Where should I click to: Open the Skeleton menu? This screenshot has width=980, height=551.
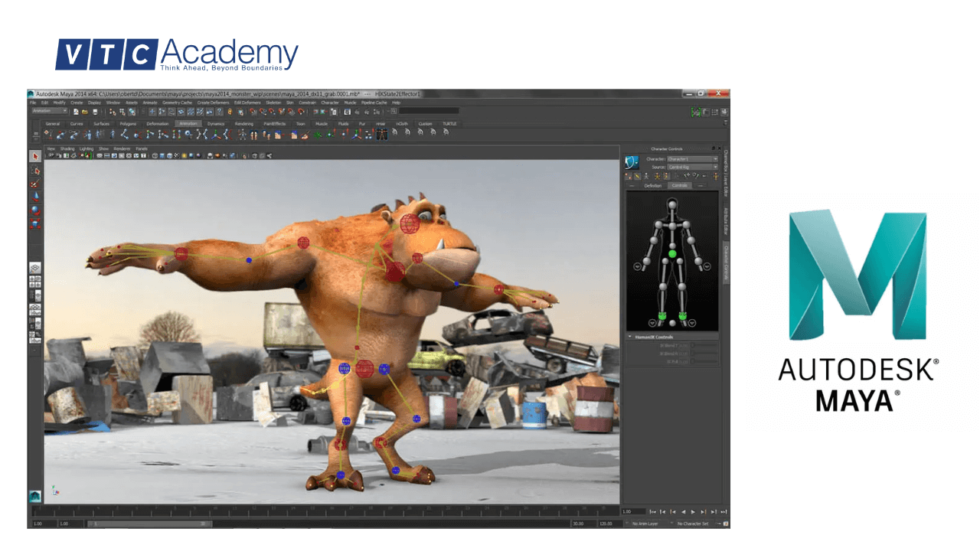273,102
